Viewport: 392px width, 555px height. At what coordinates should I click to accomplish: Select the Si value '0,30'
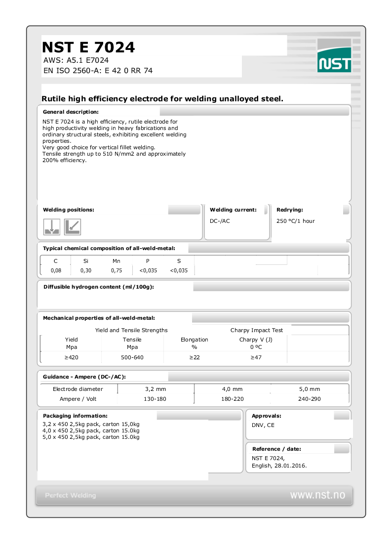(86, 270)
